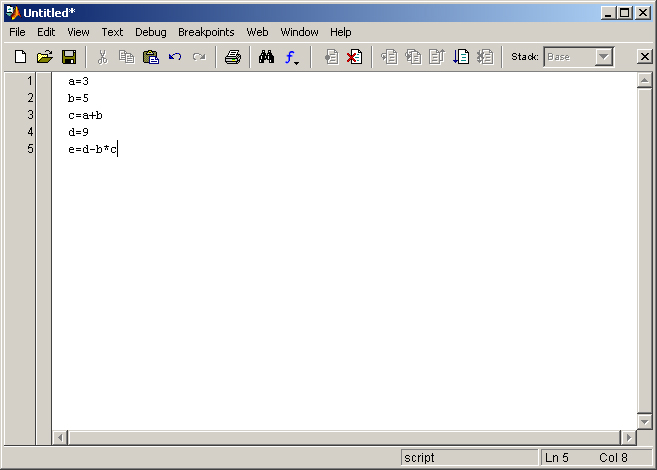Click the vertical scrollbar down arrow
Image resolution: width=657 pixels, height=470 pixels.
644,421
